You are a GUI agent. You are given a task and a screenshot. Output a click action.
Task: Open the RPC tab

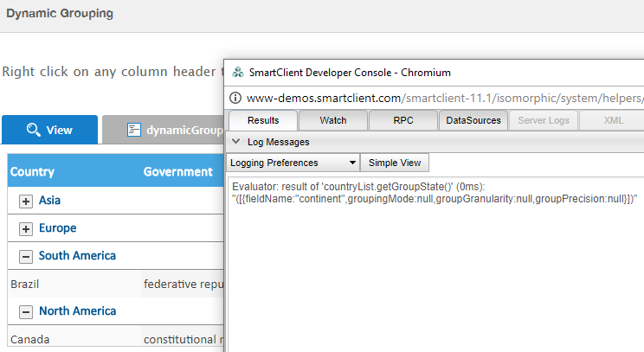click(x=402, y=120)
